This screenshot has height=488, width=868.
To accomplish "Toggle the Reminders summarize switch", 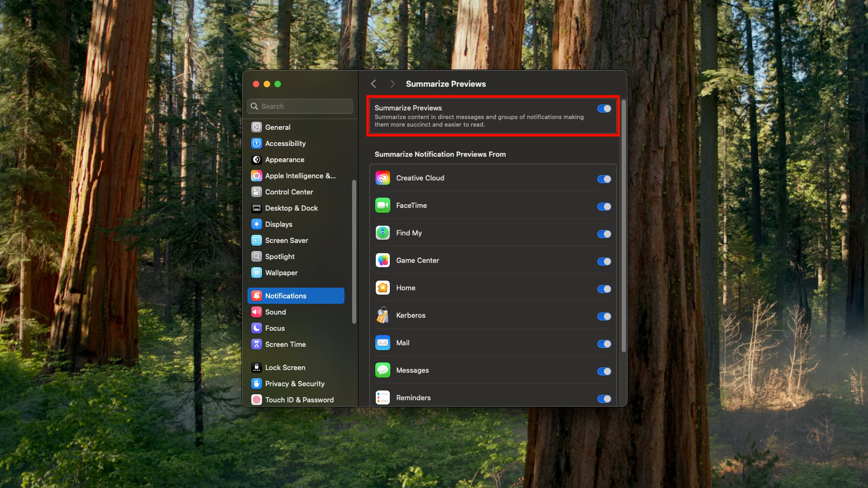I will click(x=604, y=399).
